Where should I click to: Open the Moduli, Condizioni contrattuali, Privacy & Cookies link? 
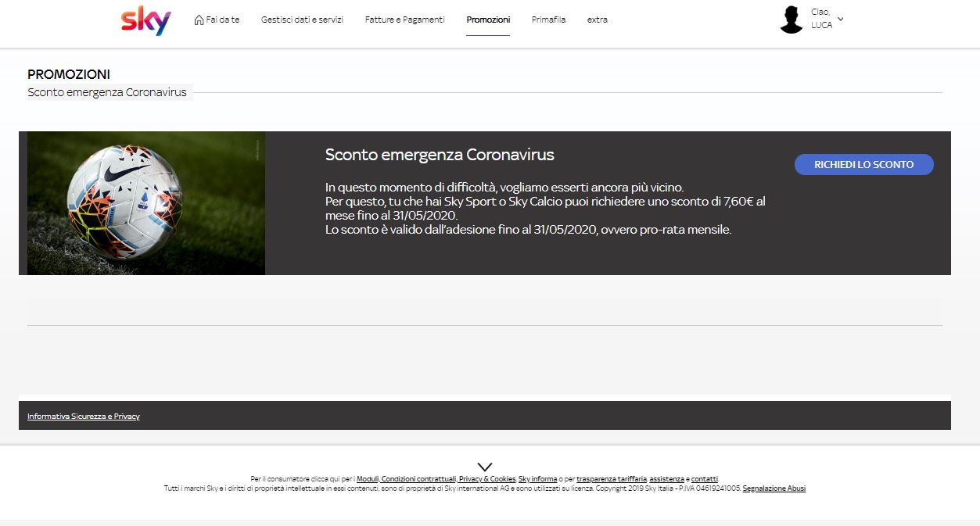[436, 479]
